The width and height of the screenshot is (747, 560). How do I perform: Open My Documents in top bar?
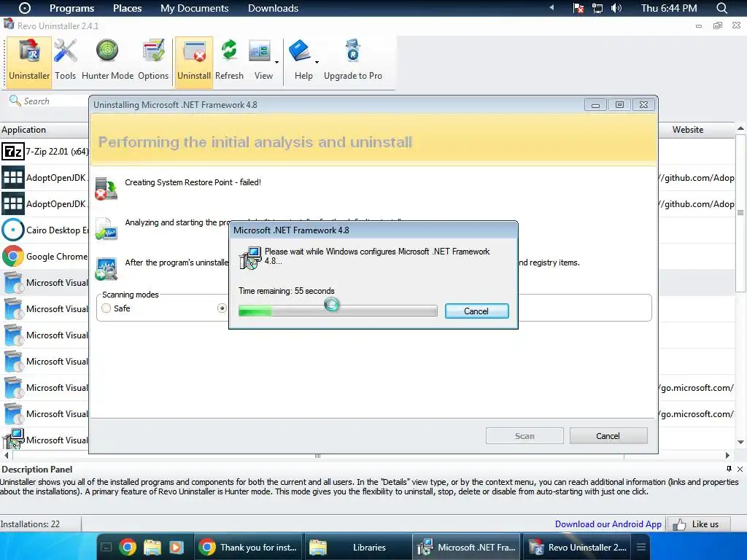click(194, 8)
